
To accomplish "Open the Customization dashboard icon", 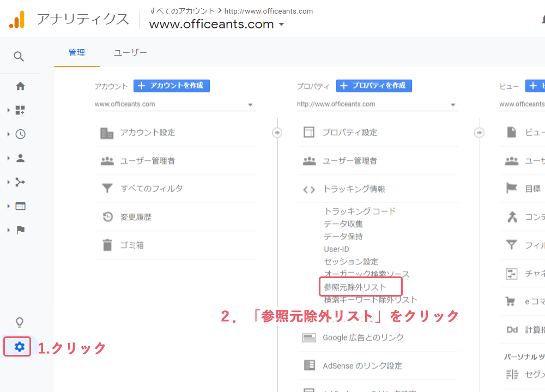I will [x=20, y=110].
